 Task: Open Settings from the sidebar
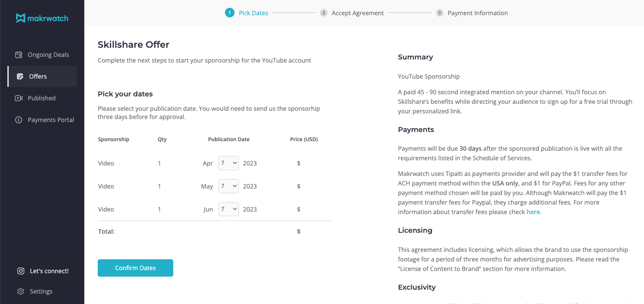click(41, 291)
